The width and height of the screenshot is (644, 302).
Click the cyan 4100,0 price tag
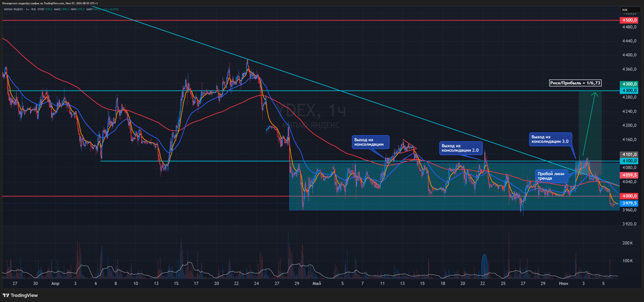630,161
